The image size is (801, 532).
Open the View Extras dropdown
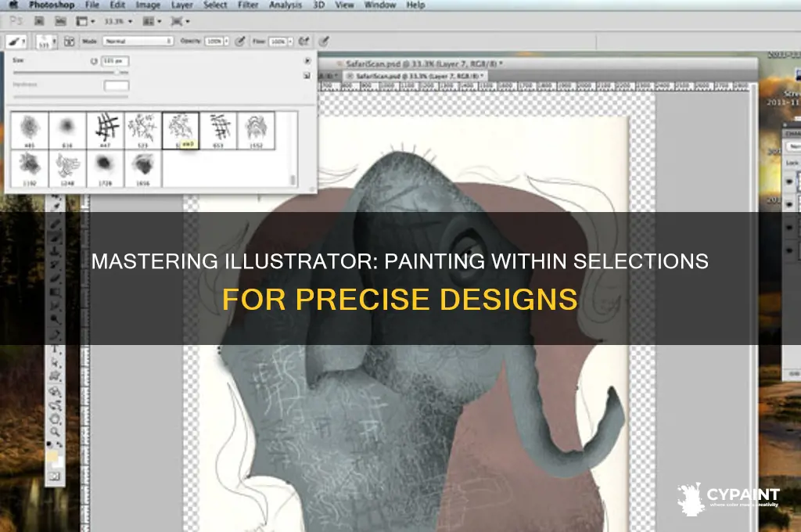click(x=85, y=21)
